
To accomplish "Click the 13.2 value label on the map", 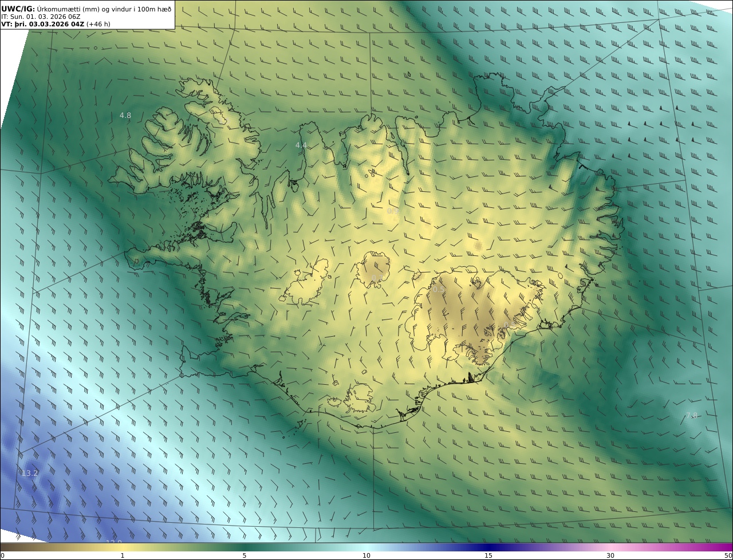I will (30, 473).
